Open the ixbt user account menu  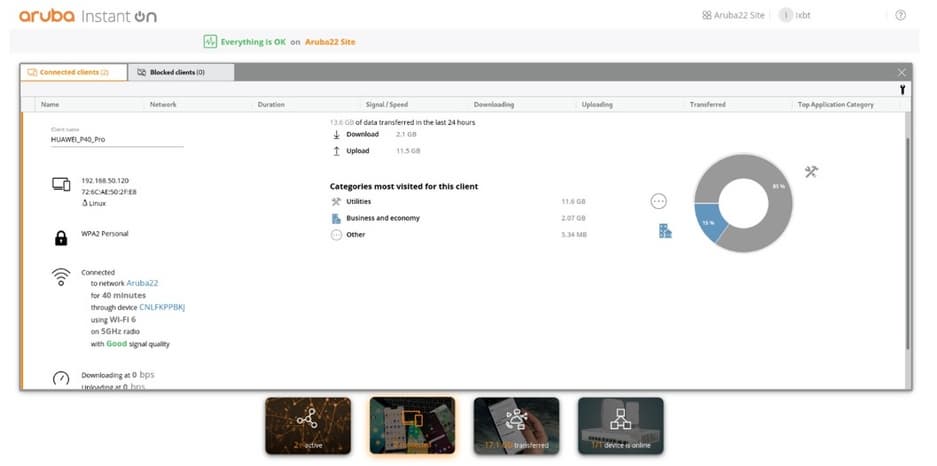tap(795, 16)
